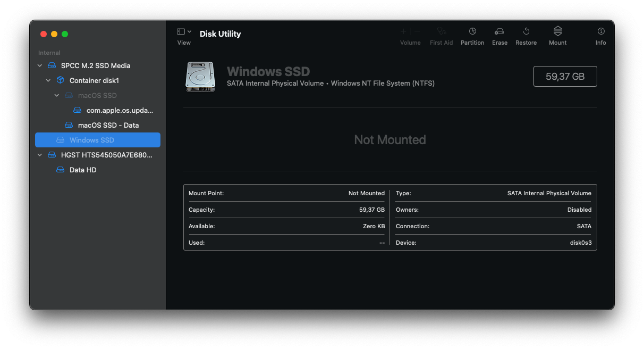Collapse the macOS SSD volume group
This screenshot has height=349, width=644.
pyautogui.click(x=57, y=95)
